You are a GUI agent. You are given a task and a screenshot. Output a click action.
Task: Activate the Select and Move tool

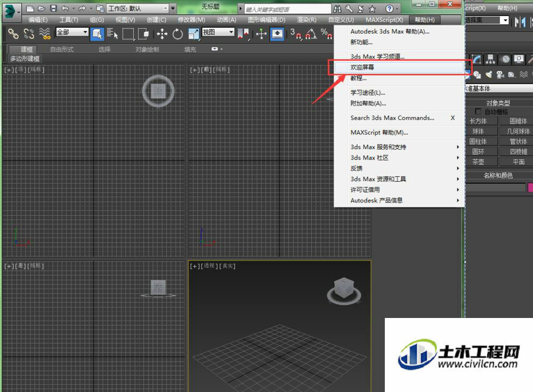(x=162, y=34)
